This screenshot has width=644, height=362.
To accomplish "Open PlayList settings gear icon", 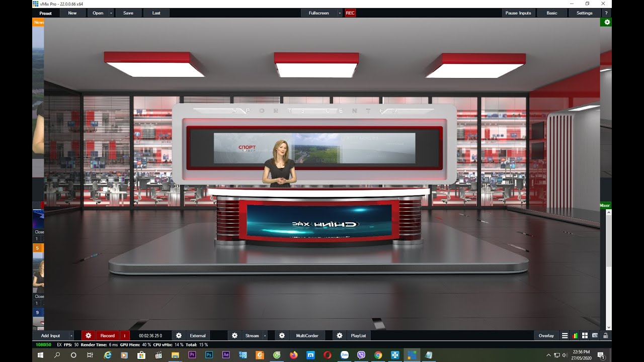I will click(340, 335).
